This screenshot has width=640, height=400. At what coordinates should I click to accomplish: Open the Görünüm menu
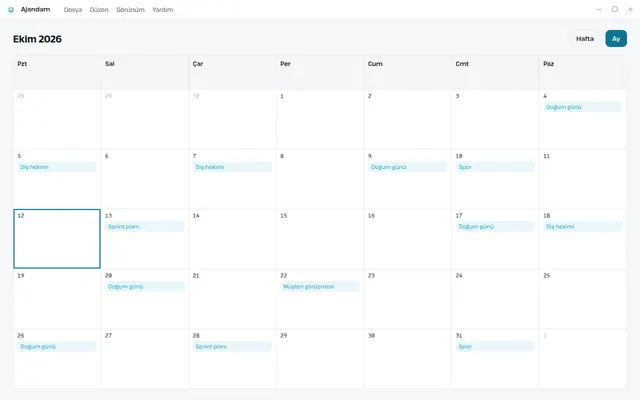130,10
